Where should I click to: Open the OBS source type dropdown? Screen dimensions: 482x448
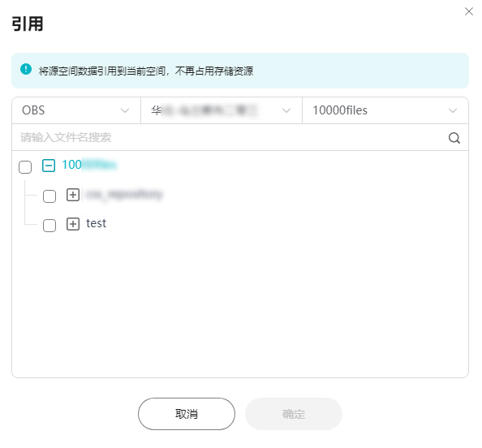(76, 110)
